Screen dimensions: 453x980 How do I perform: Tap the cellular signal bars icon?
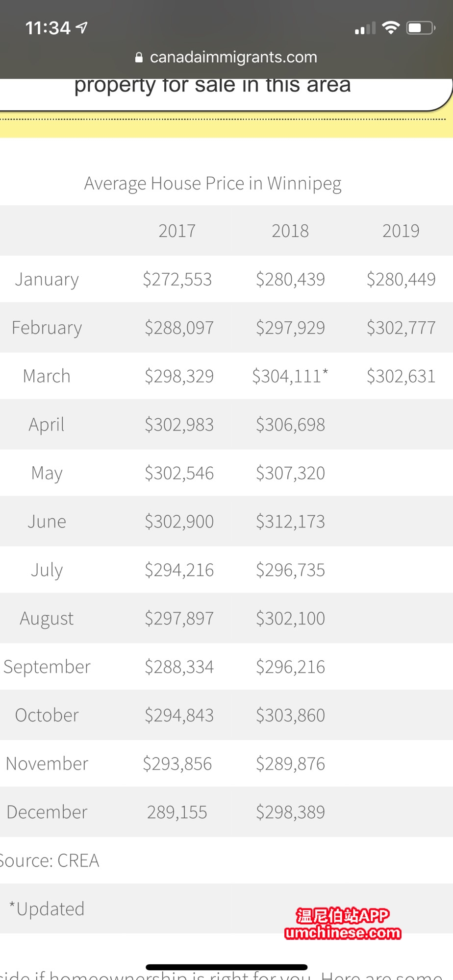coord(365,28)
